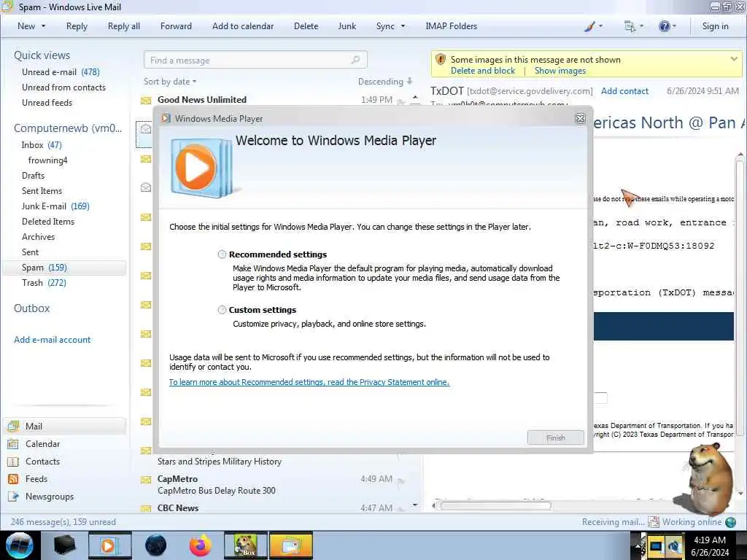Open the Windows Live Mail taskbar button
747x560 pixels.
pyautogui.click(x=291, y=545)
